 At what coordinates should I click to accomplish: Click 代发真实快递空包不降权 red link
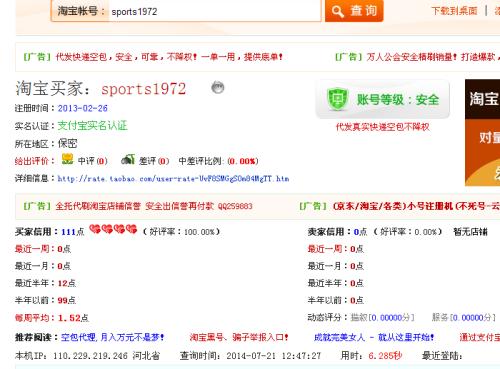(x=382, y=127)
